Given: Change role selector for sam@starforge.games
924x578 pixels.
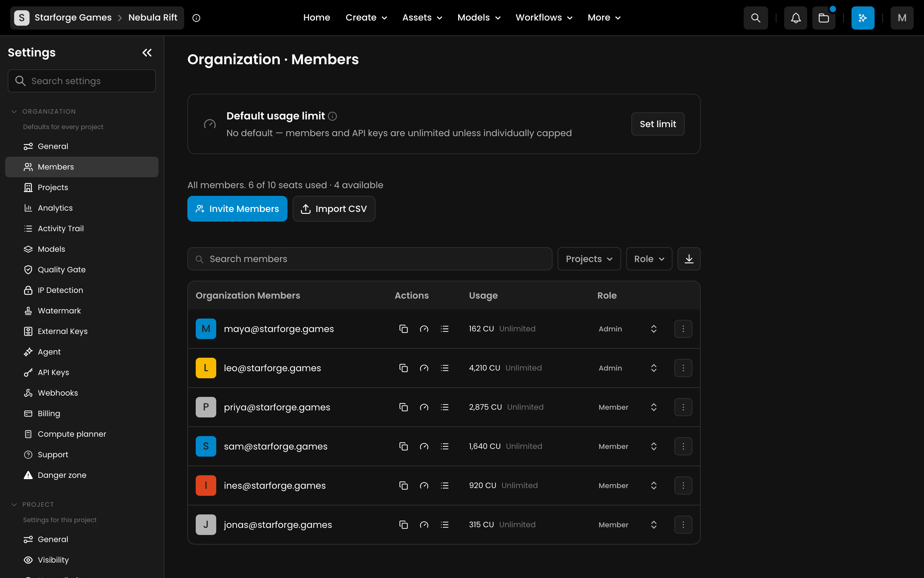Looking at the screenshot, I should coord(628,446).
